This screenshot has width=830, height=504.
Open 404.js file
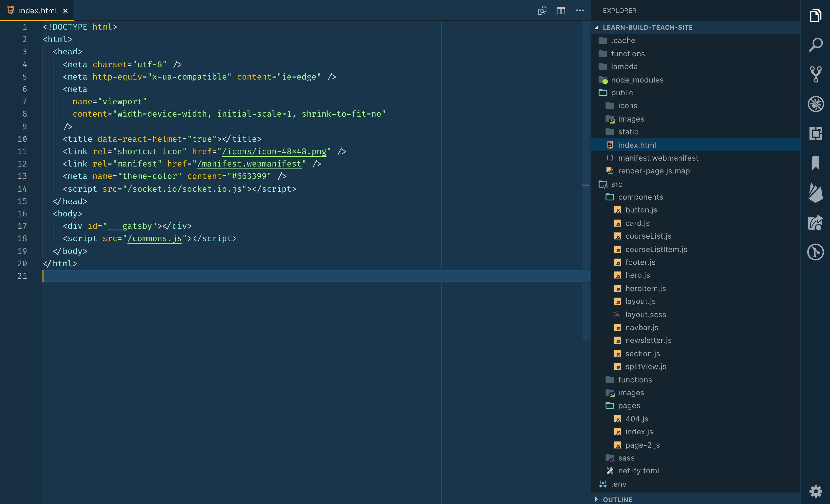click(696, 419)
